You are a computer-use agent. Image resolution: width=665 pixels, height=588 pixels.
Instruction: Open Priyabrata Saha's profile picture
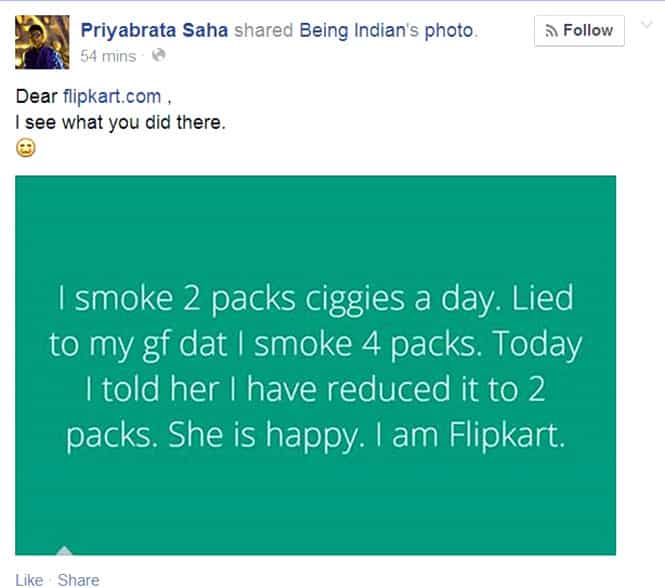pyautogui.click(x=42, y=42)
